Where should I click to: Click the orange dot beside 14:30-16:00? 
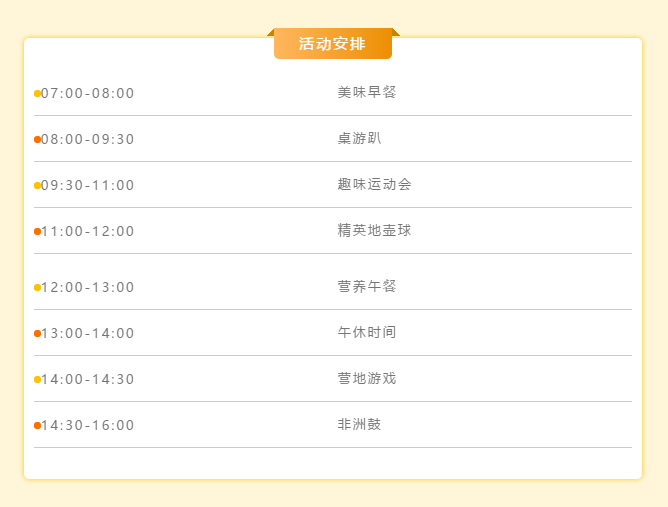(37, 426)
